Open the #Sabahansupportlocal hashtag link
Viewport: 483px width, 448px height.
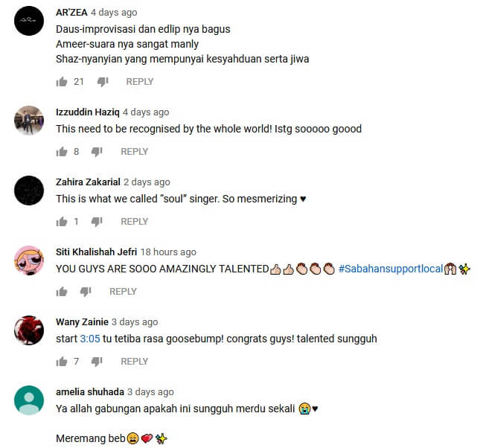(391, 269)
